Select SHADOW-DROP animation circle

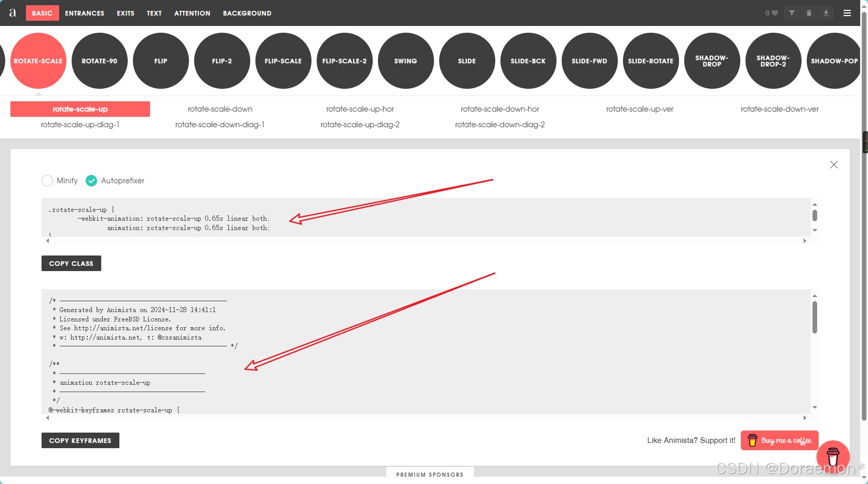(712, 61)
